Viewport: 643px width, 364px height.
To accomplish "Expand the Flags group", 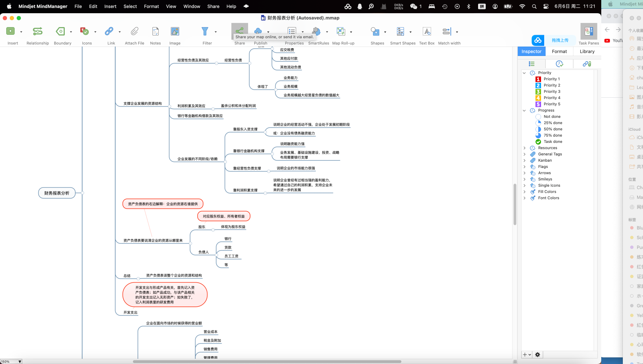I will point(524,167).
